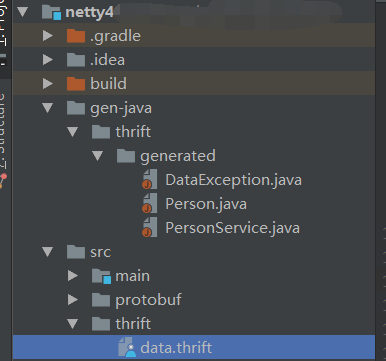Select the protobuf folder label
The image size is (386, 361).
coord(148,300)
